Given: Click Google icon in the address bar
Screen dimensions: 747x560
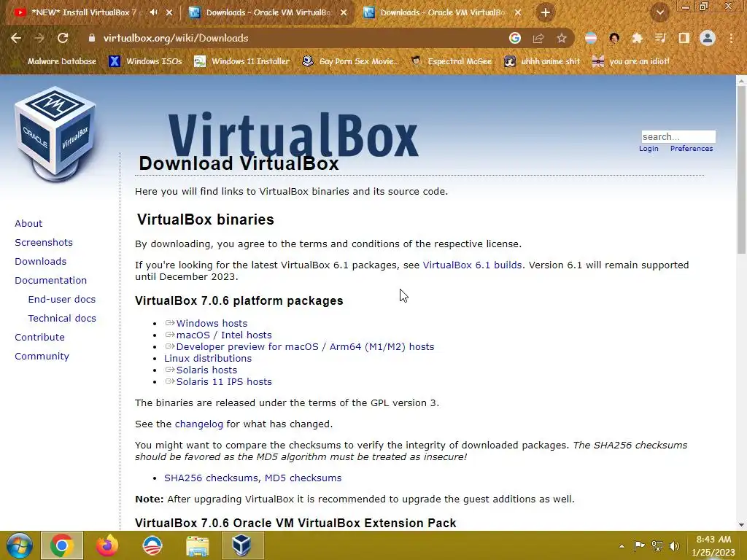Looking at the screenshot, I should [x=515, y=38].
